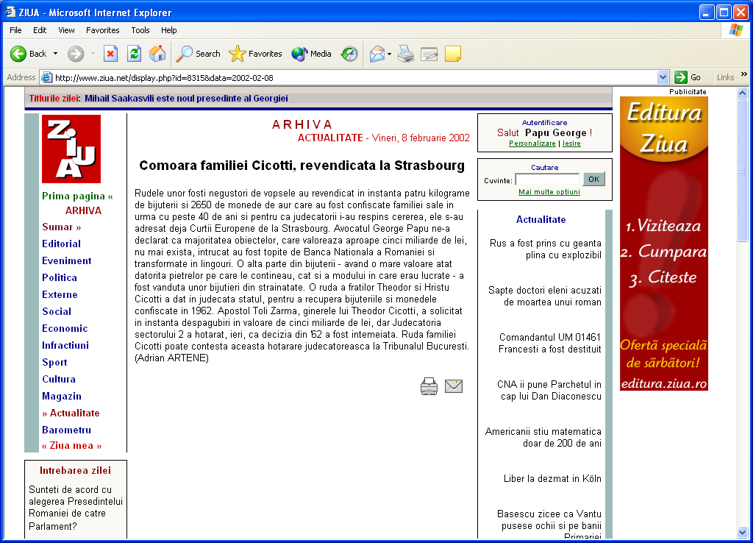756x543 pixels.
Task: Open Mai multe optiuni link
Action: click(x=549, y=191)
